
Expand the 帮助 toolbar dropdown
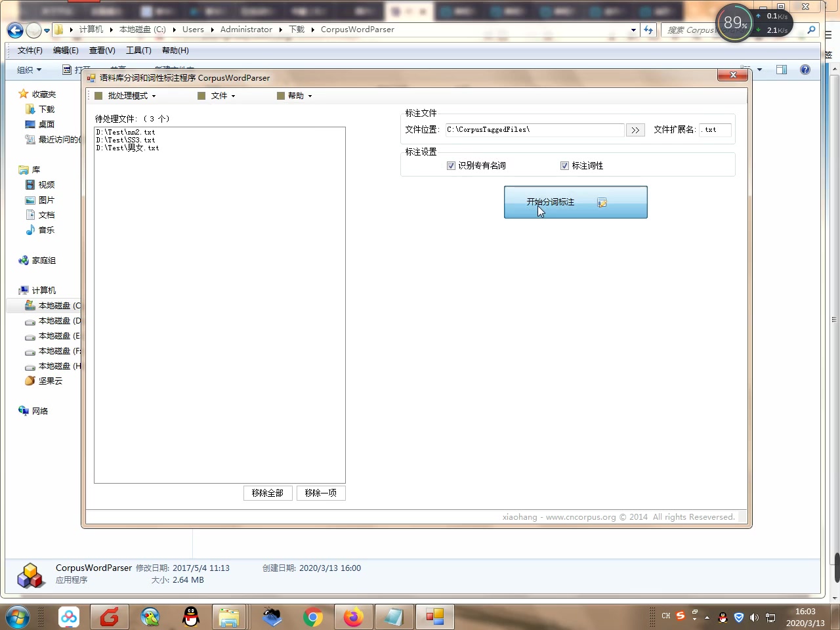(x=295, y=96)
